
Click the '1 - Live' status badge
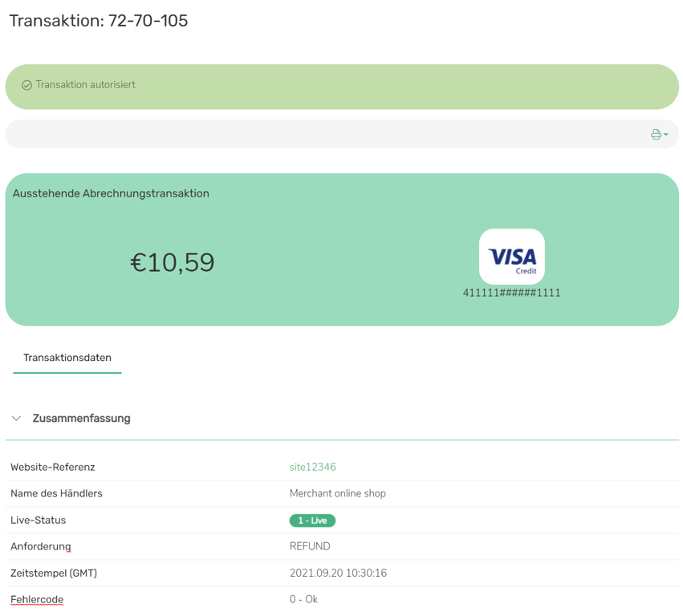[x=312, y=521]
